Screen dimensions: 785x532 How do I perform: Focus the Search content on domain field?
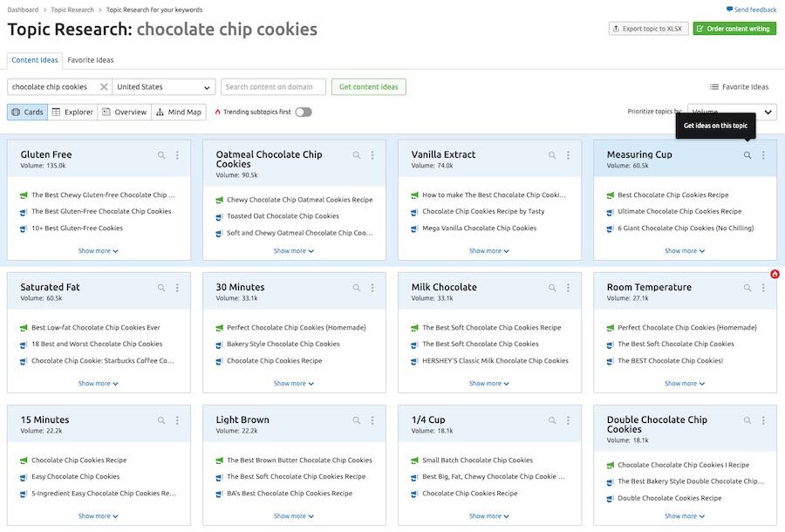pyautogui.click(x=273, y=86)
